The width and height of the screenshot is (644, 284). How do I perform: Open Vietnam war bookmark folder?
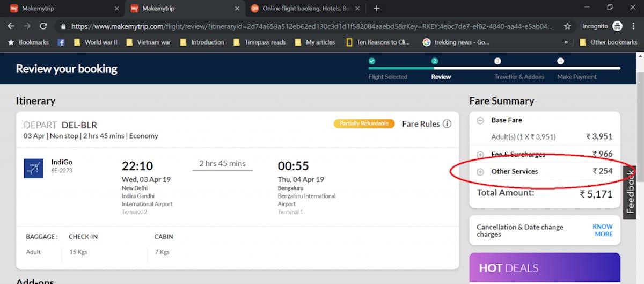coord(149,42)
